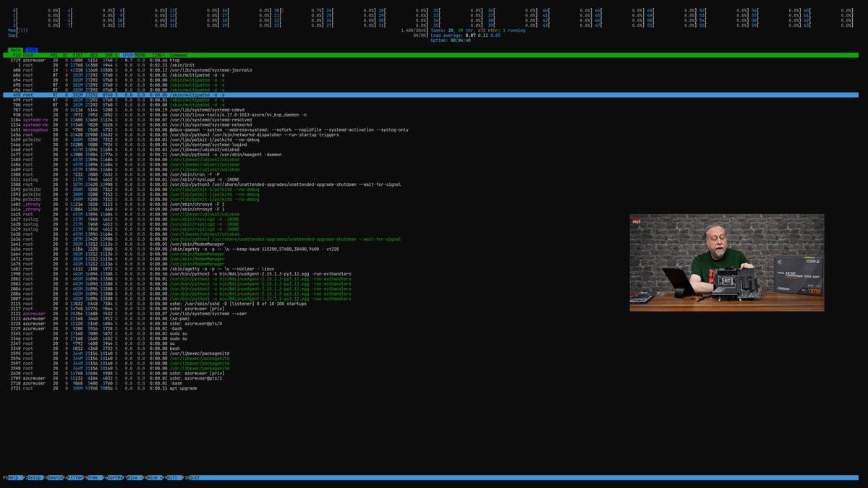Sort by USER column header
Viewport: 868px width, 488px height.
click(28, 55)
